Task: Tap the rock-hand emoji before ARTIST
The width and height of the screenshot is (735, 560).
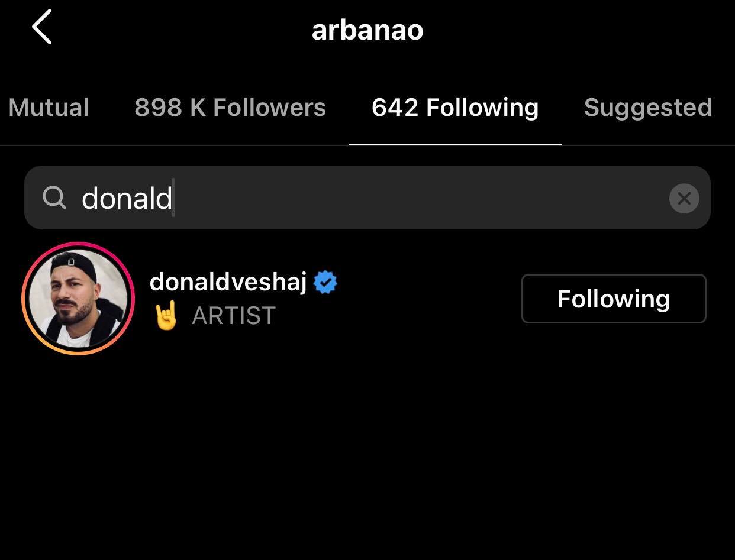Action: point(166,315)
